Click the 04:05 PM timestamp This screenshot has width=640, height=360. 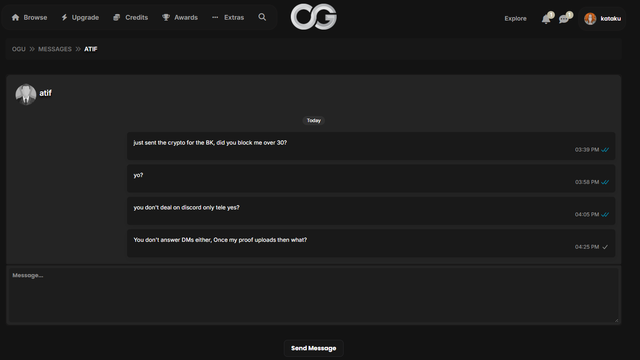point(587,214)
